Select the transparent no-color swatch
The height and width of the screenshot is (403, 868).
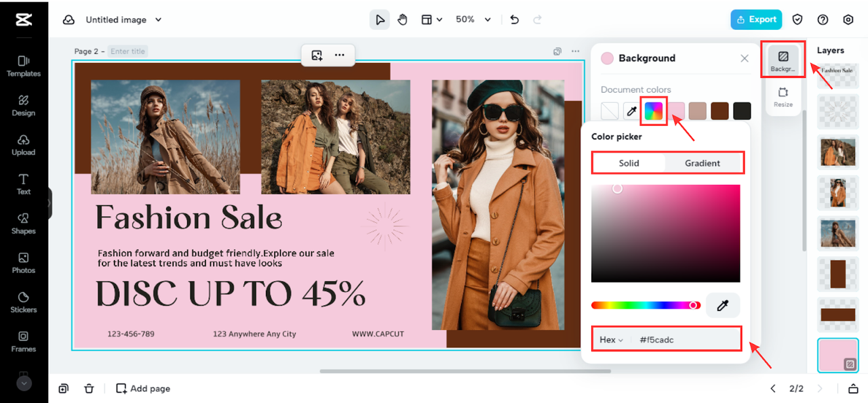click(x=610, y=111)
